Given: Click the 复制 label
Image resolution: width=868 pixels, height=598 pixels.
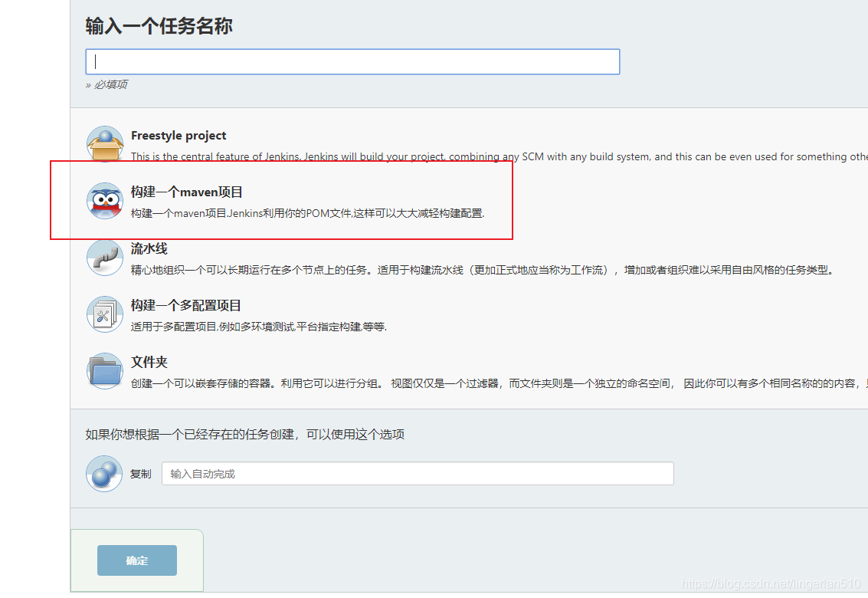Looking at the screenshot, I should 141,474.
